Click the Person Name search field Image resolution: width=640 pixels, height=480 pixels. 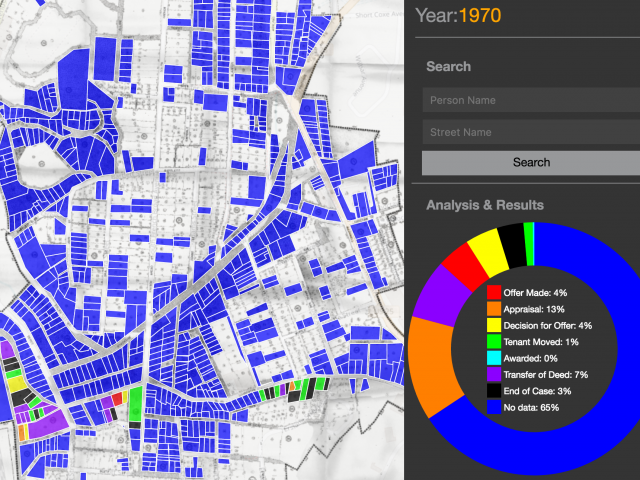coord(530,100)
